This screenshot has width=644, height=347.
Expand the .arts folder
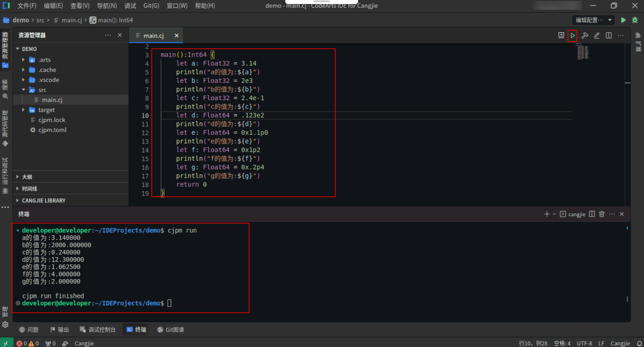[x=23, y=60]
